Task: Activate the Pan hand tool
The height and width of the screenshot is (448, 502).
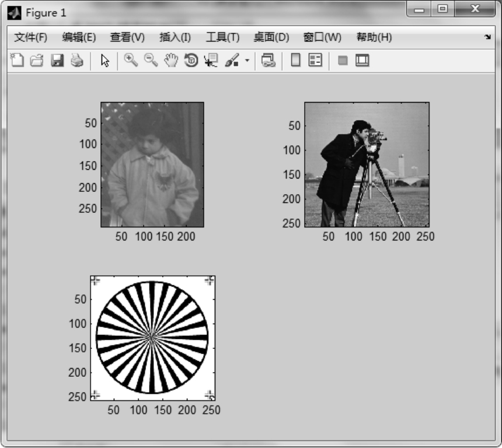Action: pos(170,60)
